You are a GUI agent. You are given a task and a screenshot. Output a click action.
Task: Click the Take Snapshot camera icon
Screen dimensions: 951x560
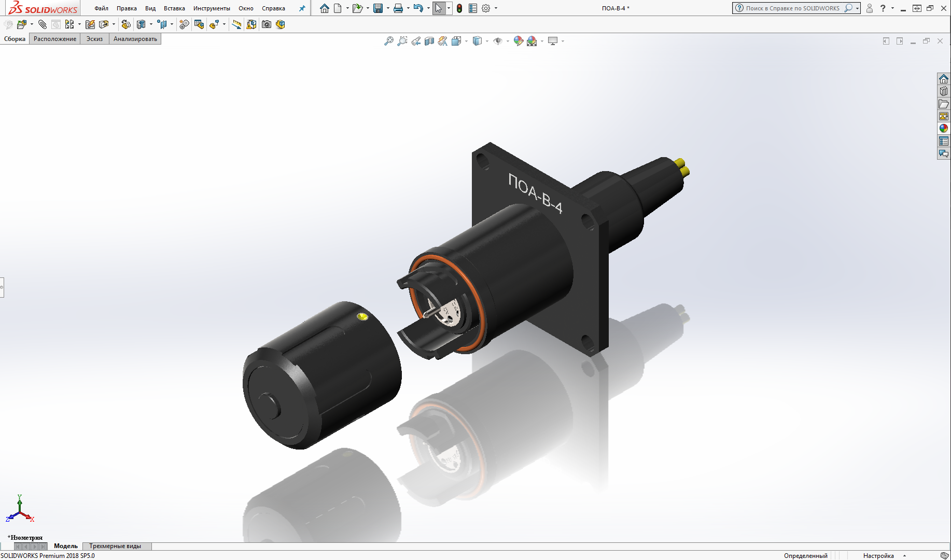(x=267, y=24)
